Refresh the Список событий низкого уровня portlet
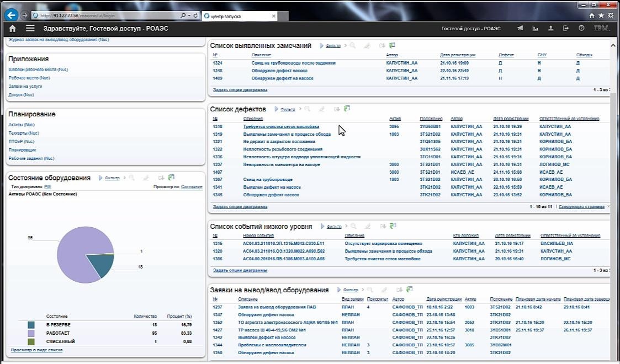This screenshot has height=364, width=620. [393, 226]
